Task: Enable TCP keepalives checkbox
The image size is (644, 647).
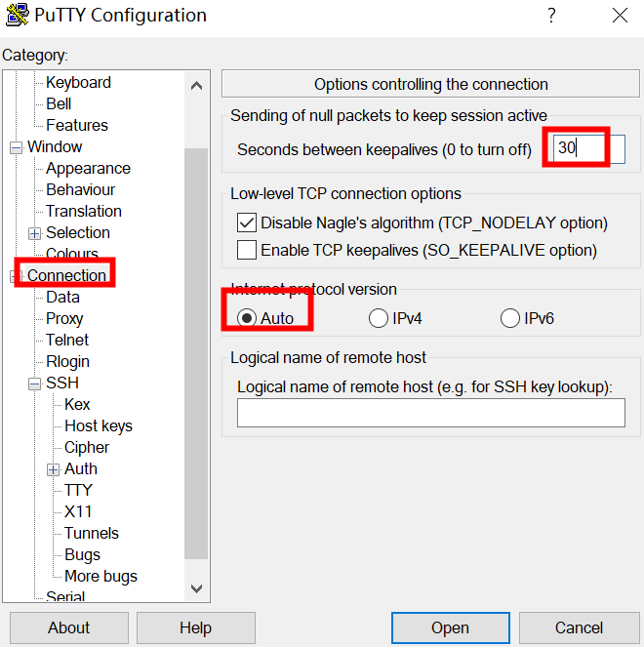Action: 247,250
